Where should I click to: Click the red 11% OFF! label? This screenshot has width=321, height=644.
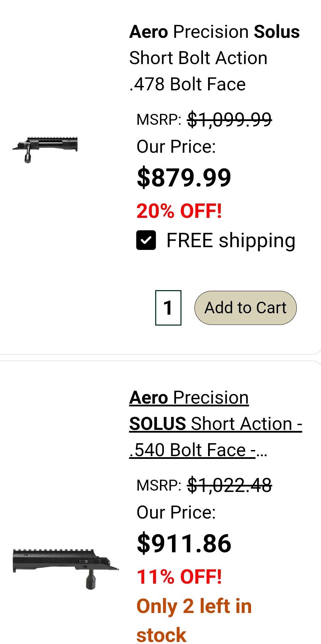click(x=179, y=576)
